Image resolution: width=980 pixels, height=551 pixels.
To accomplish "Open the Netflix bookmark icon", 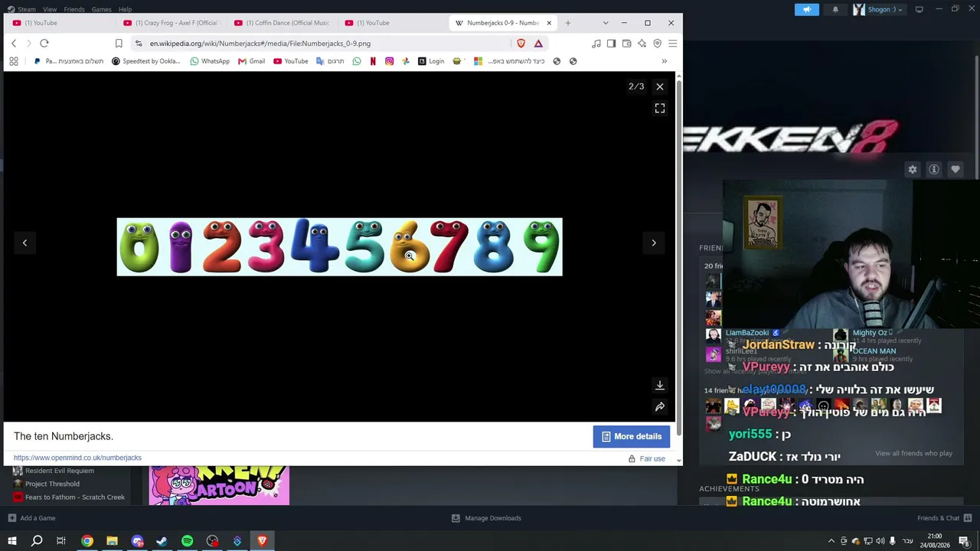I will (373, 61).
